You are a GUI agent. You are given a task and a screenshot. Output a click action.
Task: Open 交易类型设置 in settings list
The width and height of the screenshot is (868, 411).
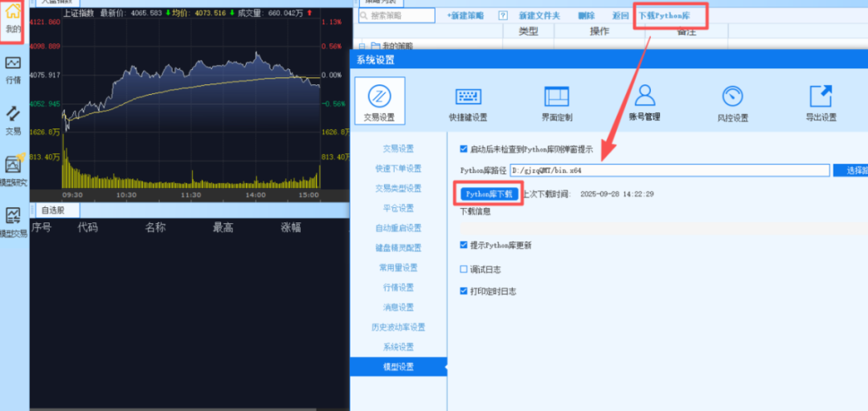(399, 188)
